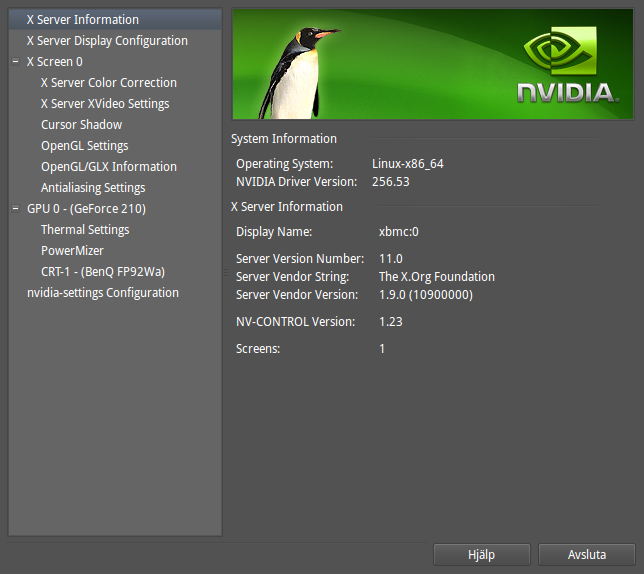Click the System Information heading
644x574 pixels.
coord(284,139)
